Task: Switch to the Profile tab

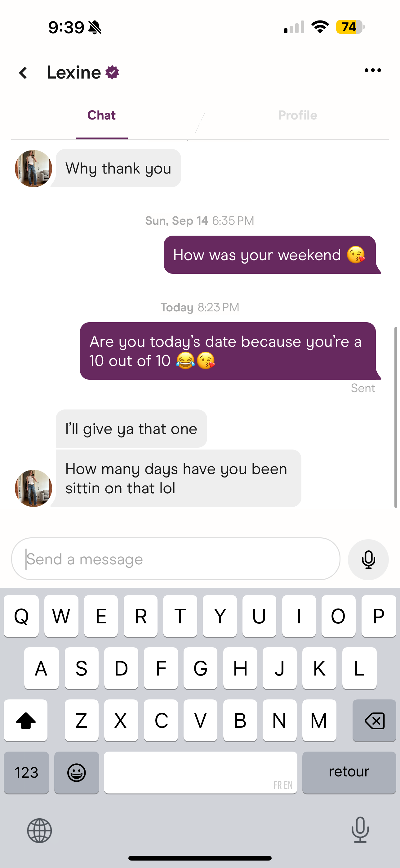Action: point(298,115)
